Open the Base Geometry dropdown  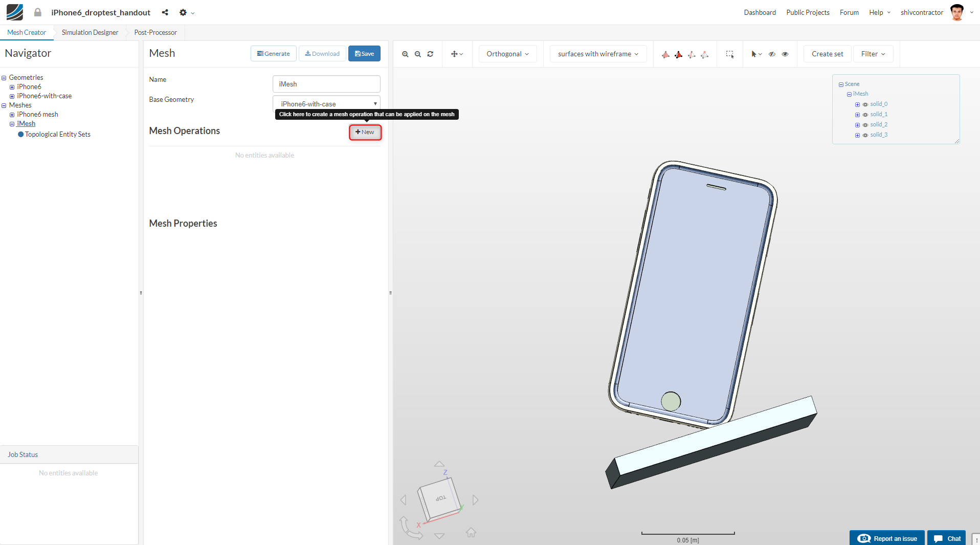click(326, 104)
